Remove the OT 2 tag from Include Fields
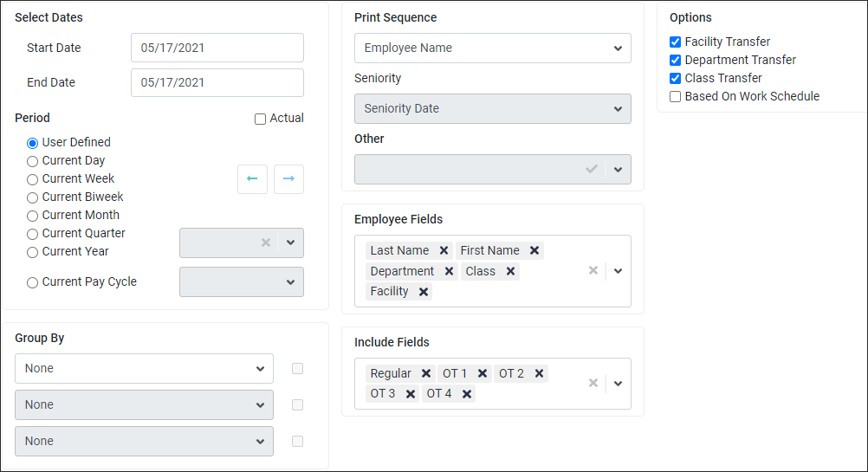The image size is (868, 472). (x=539, y=373)
